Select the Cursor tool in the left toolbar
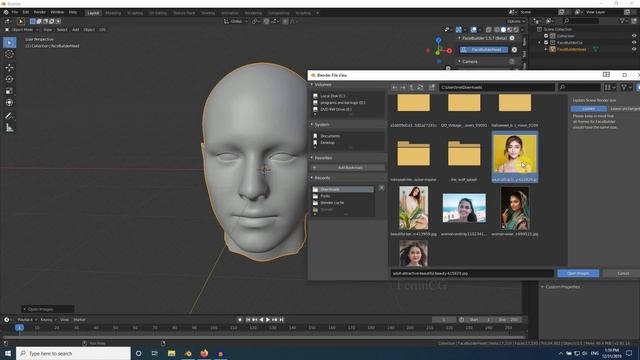The height and width of the screenshot is (360, 640). click(9, 54)
